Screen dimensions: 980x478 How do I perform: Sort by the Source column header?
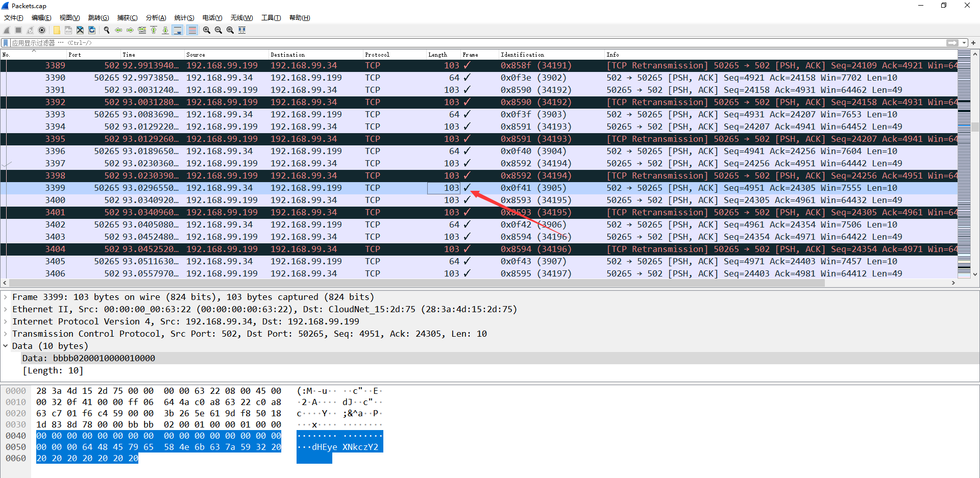pyautogui.click(x=227, y=55)
